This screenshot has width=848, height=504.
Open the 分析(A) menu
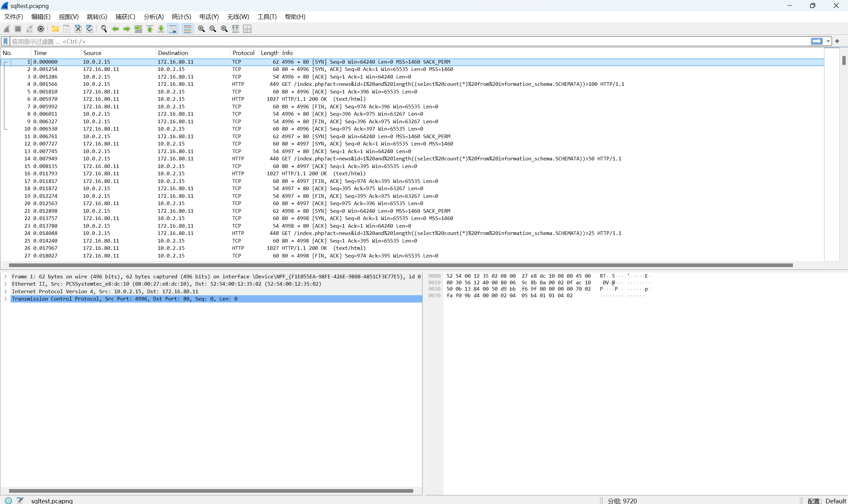(x=153, y=17)
